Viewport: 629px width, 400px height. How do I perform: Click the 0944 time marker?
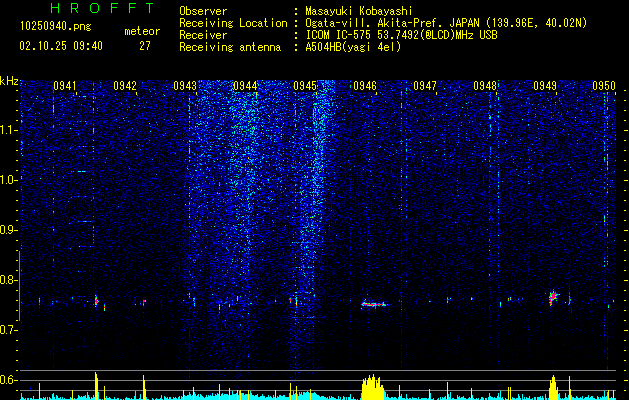[245, 86]
